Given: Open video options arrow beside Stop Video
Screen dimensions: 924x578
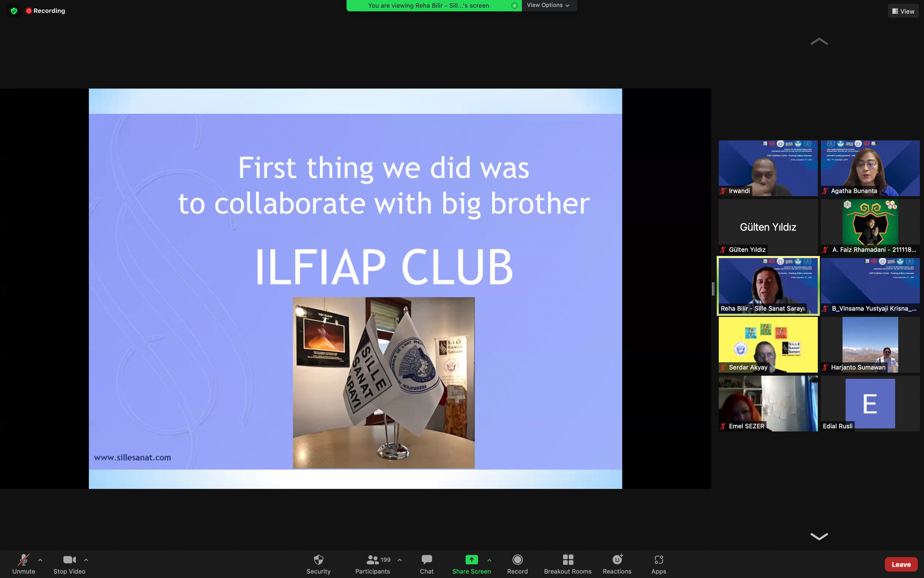Looking at the screenshot, I should pyautogui.click(x=86, y=560).
